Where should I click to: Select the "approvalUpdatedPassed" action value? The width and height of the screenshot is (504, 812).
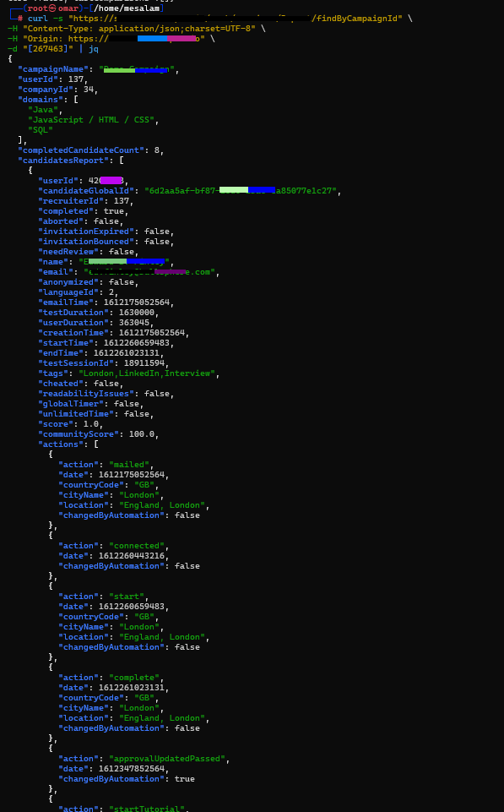[x=168, y=759]
